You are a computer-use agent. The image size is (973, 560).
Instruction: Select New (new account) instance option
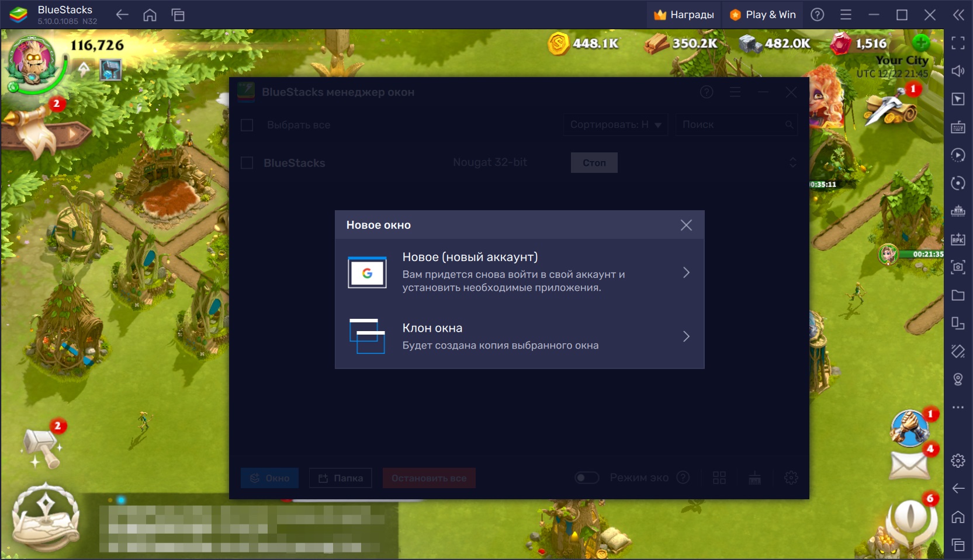tap(519, 272)
